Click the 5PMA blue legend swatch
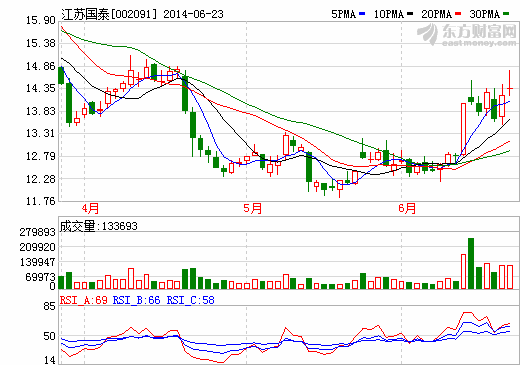 (x=362, y=14)
